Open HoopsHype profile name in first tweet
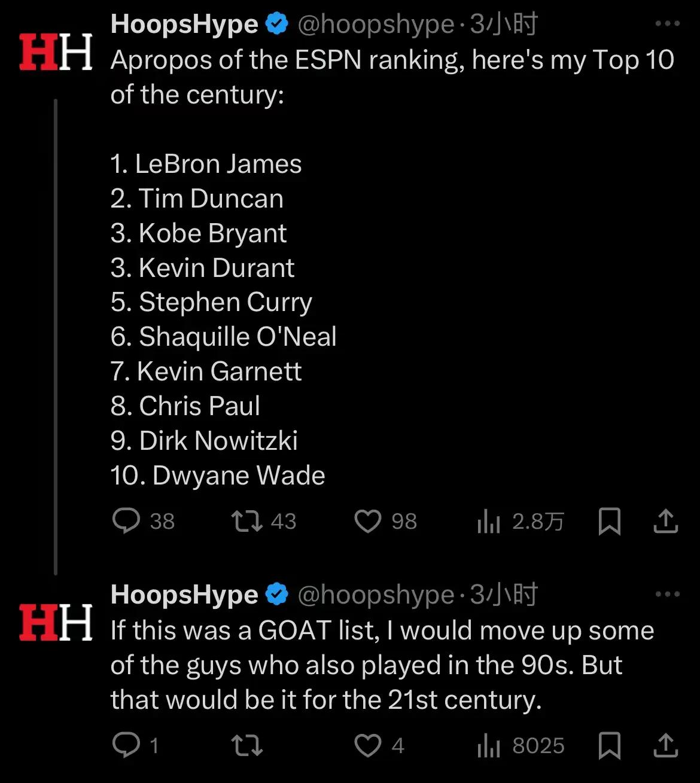 point(184,25)
